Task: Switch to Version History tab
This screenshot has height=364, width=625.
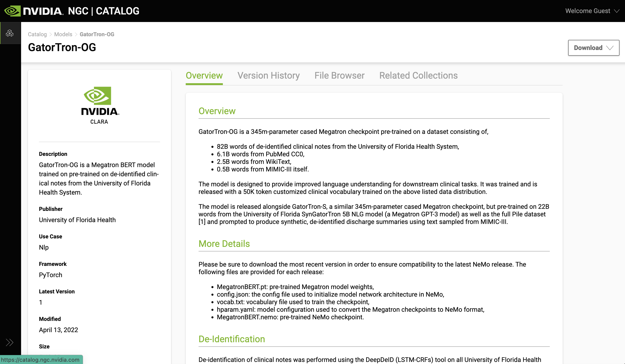Action: click(269, 76)
